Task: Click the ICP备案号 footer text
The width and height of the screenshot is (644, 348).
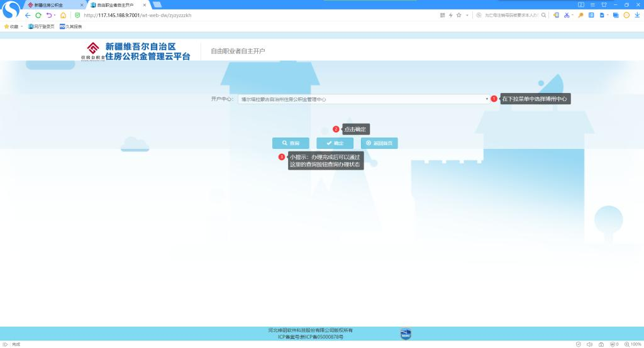Action: click(x=311, y=337)
